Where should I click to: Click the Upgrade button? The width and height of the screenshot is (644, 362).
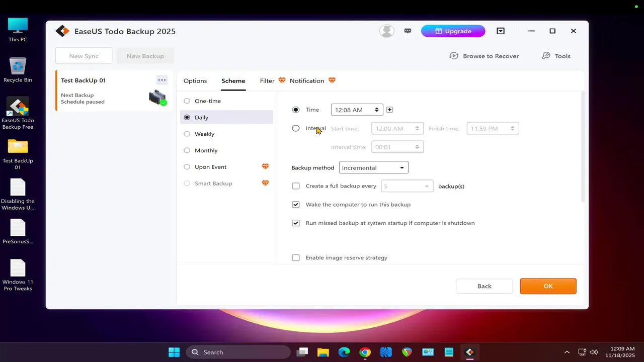[453, 31]
